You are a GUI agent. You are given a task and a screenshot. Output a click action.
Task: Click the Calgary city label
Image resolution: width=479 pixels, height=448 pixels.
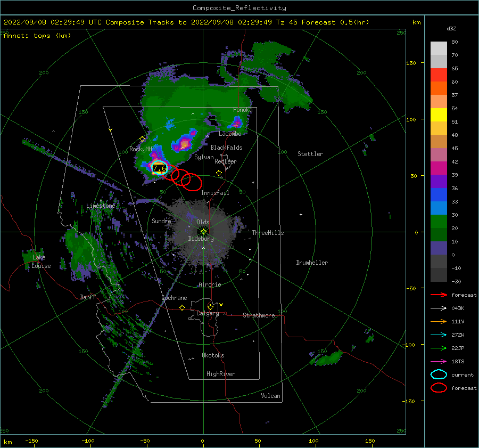coord(208,313)
